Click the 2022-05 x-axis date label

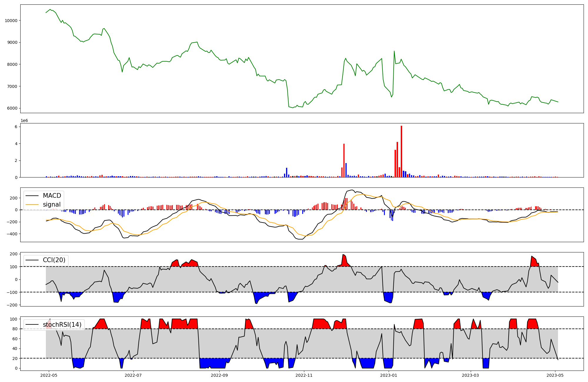(49, 375)
